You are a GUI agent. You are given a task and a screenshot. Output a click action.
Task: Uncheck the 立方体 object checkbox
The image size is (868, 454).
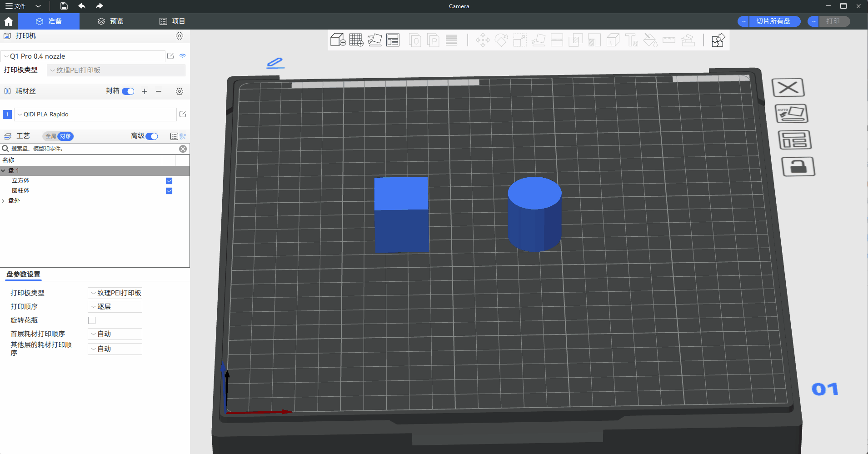[169, 181]
